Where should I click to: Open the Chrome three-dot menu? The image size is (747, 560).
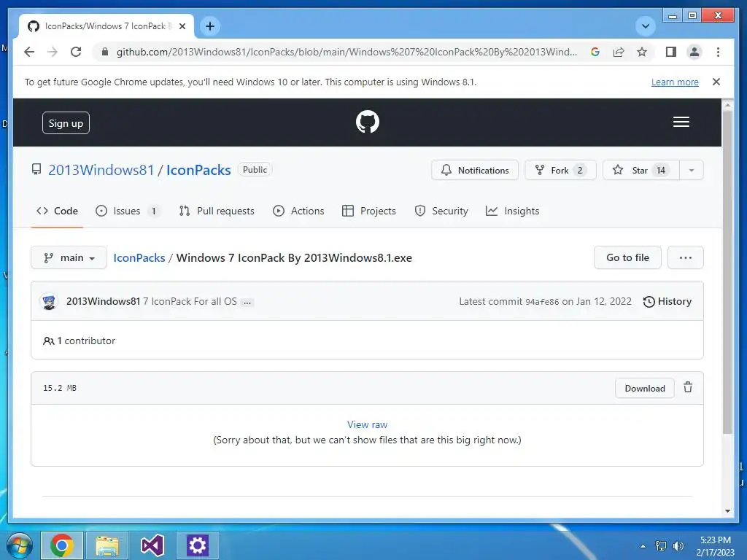click(718, 52)
